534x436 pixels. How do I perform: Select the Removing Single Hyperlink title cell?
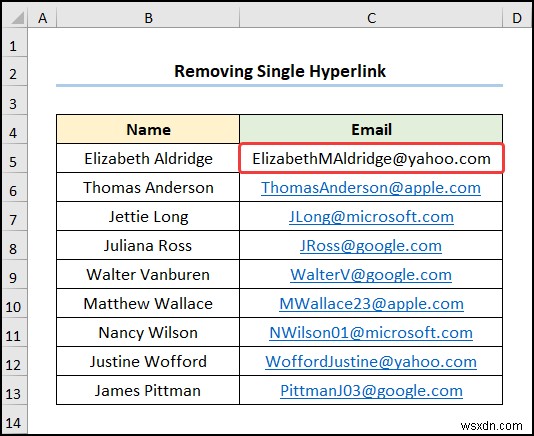(x=280, y=72)
